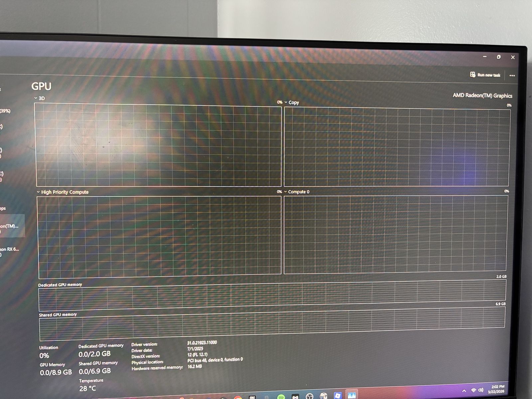This screenshot has height=399, width=532.
Task: Select the AMD Radeon(TM) GPU sidebar item
Action: tap(10, 226)
